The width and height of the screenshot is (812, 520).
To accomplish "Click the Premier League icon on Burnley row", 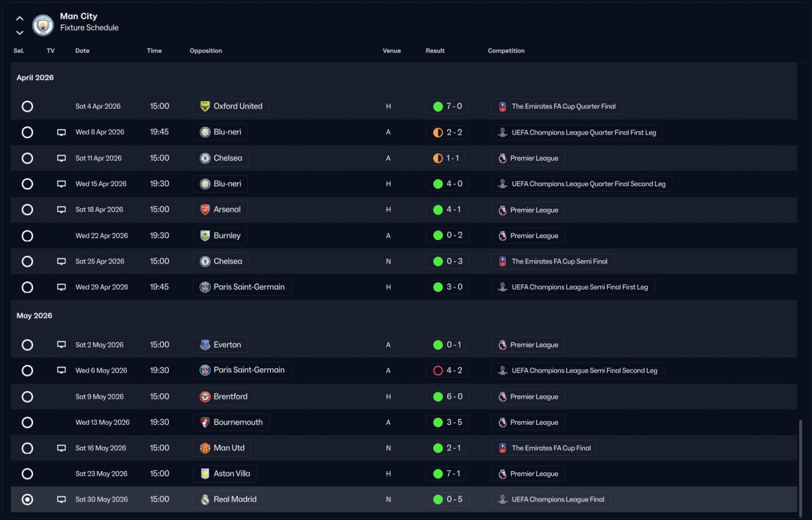I will tap(502, 236).
